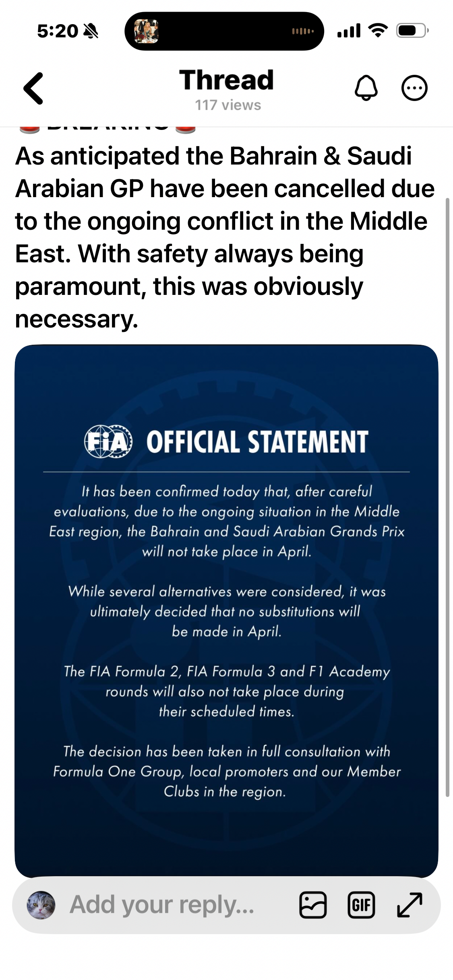Tap the "117 views" count

click(228, 105)
